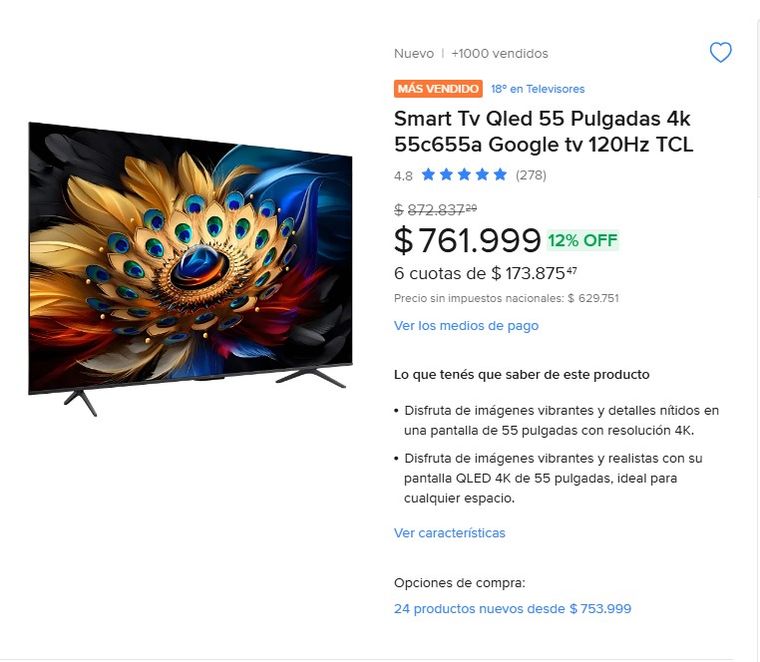Open Ver características link
Screen dimensions: 760x662
pos(449,533)
